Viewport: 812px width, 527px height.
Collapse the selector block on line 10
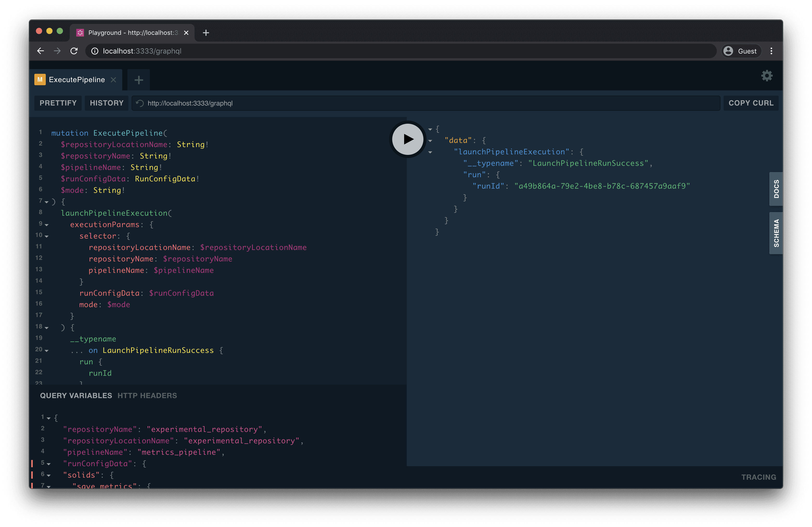coord(47,236)
